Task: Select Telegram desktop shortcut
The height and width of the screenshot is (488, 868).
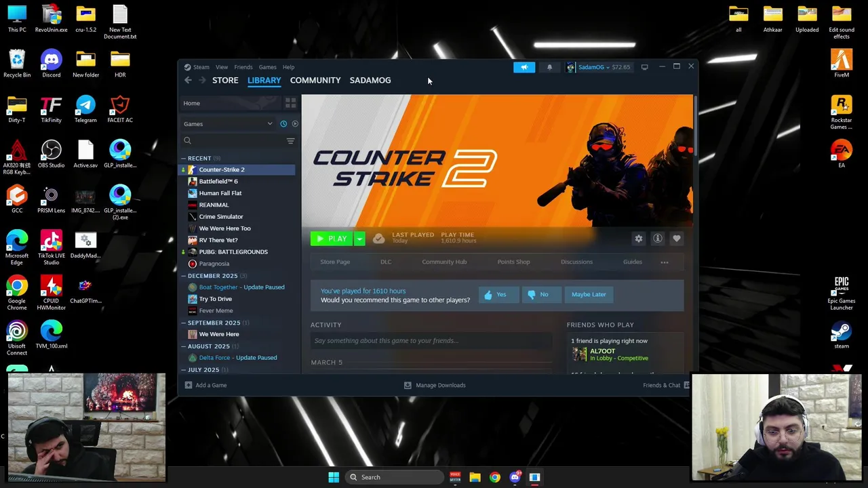Action: (x=85, y=108)
